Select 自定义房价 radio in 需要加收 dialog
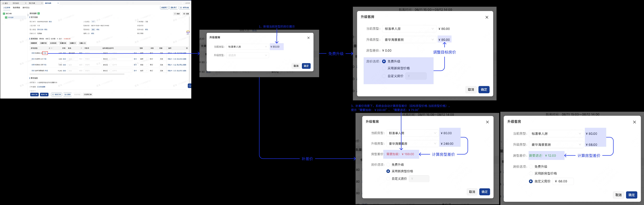The height and width of the screenshot is (205, 644). [x=388, y=179]
